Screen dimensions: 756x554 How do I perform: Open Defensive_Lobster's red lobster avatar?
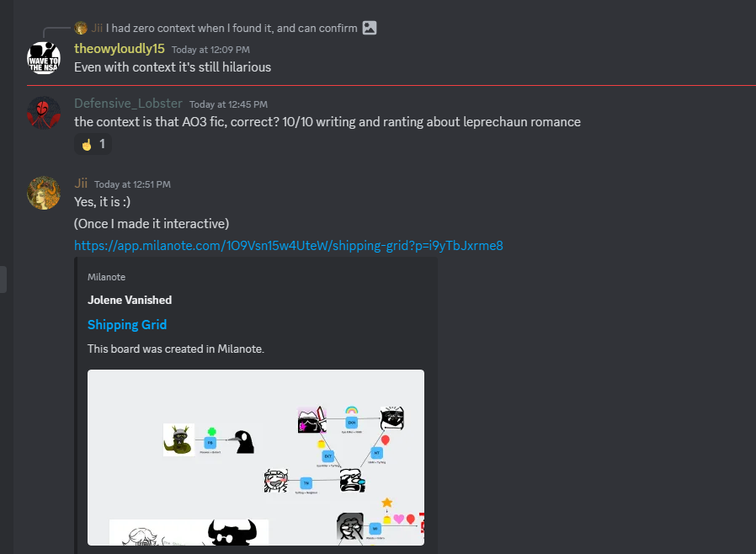(44, 113)
